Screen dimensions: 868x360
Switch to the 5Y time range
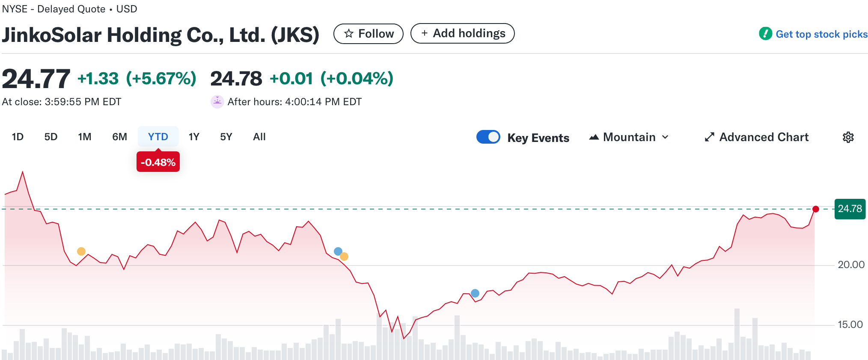[x=226, y=137]
